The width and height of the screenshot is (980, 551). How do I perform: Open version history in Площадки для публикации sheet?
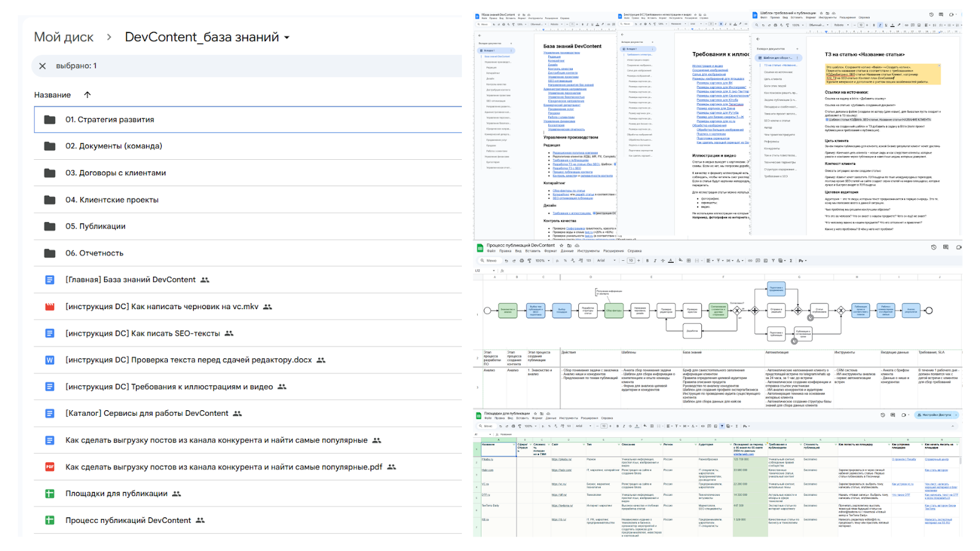click(883, 415)
